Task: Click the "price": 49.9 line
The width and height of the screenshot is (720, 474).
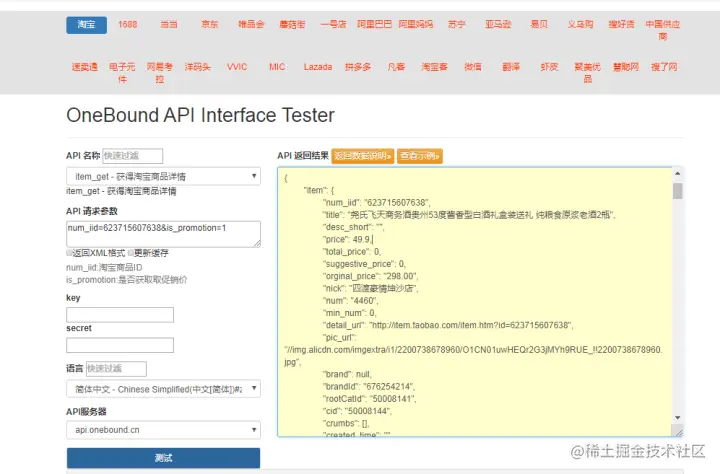Action: coord(347,239)
